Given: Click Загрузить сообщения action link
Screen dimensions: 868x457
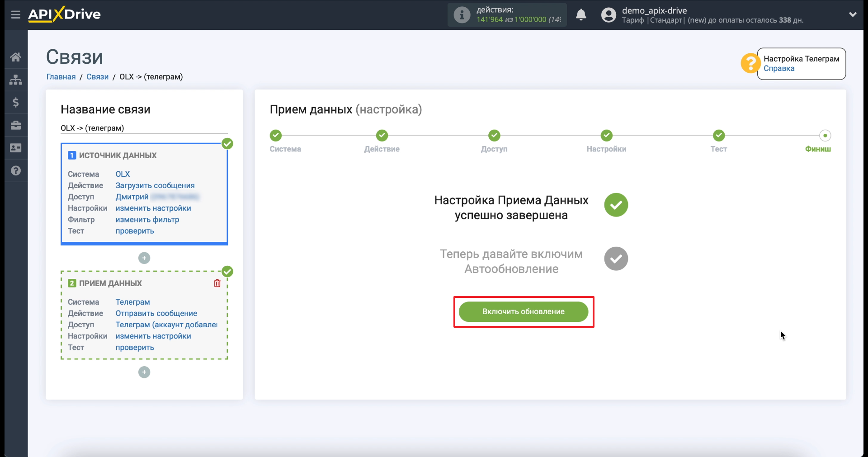Looking at the screenshot, I should point(155,185).
